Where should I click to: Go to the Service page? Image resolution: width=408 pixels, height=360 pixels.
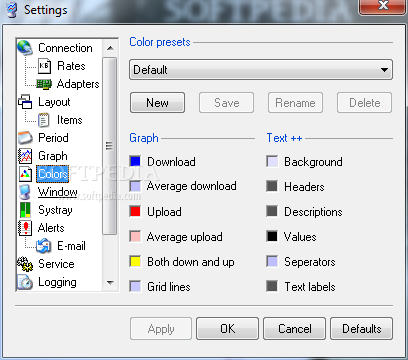[56, 264]
